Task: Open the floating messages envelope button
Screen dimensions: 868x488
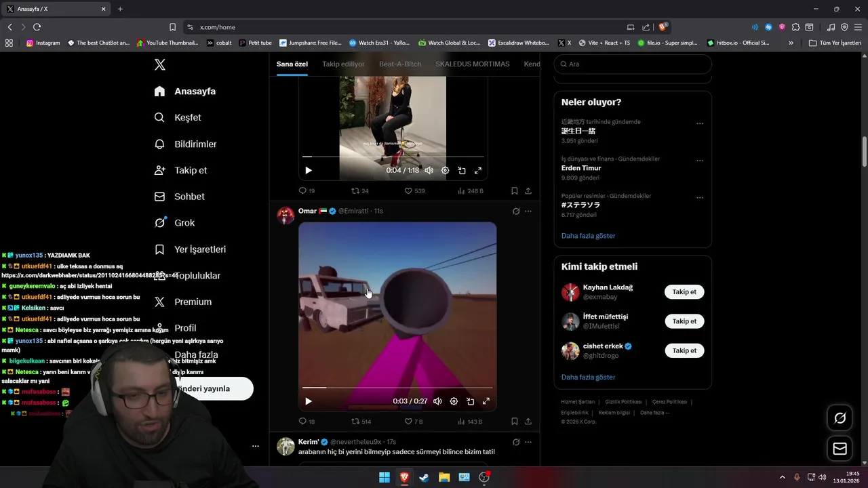Action: (x=840, y=449)
